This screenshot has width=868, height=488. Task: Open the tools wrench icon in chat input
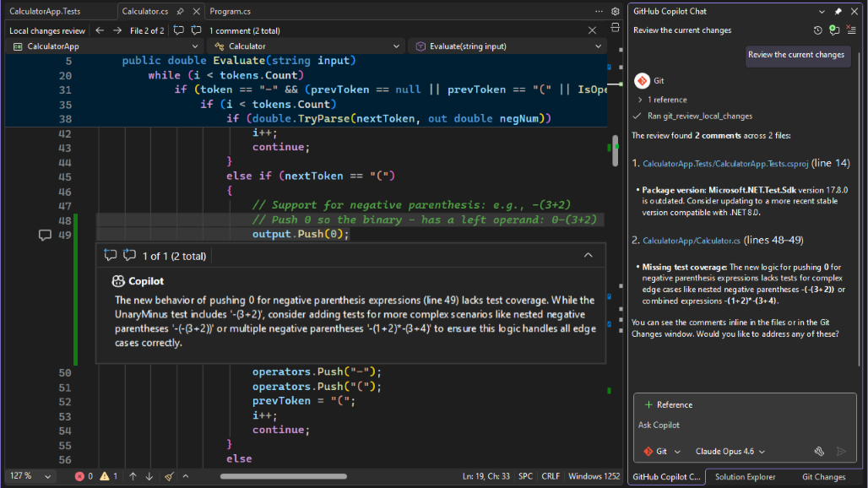click(819, 452)
